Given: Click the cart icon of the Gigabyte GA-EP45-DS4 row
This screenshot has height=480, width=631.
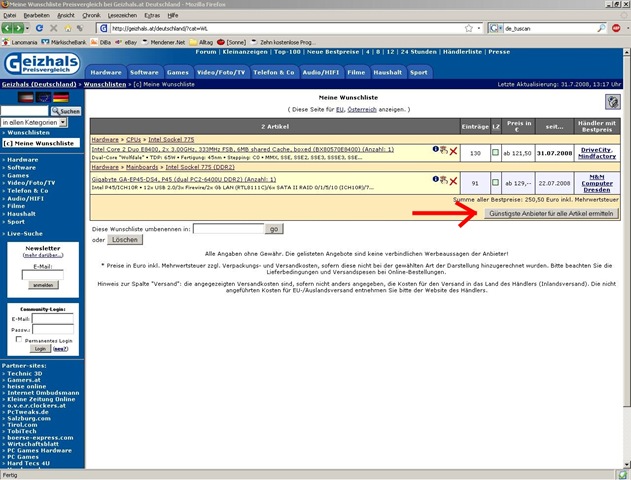Looking at the screenshot, I should click(x=443, y=180).
